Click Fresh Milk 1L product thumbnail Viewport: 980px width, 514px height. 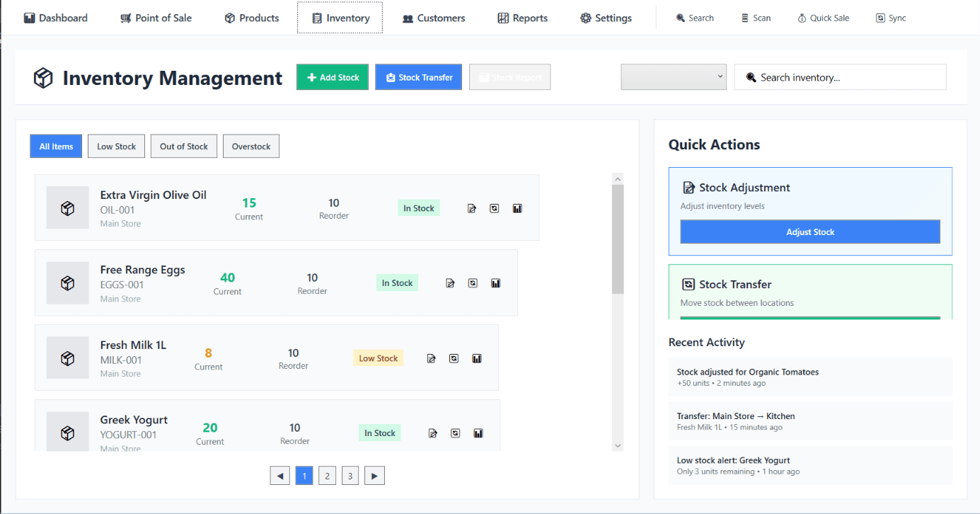coord(68,358)
